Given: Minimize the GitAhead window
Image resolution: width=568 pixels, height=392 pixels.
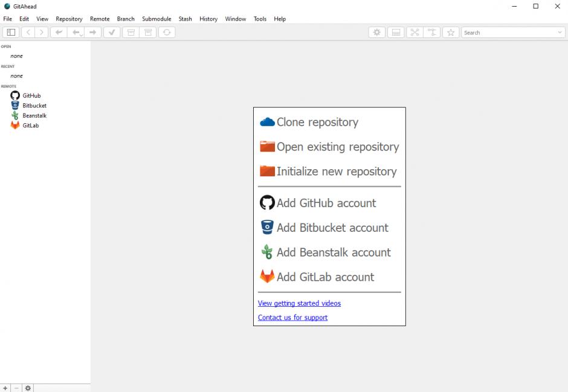Looking at the screenshot, I should click(x=514, y=6).
